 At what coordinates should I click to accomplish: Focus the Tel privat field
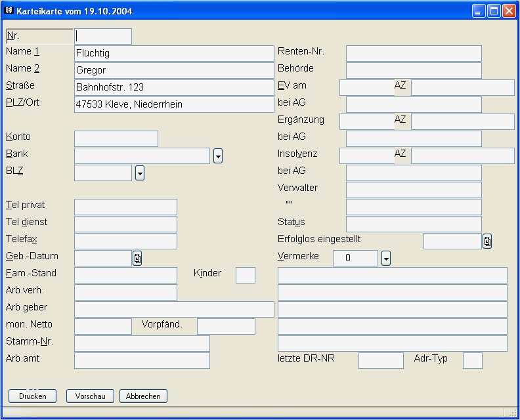125,207
